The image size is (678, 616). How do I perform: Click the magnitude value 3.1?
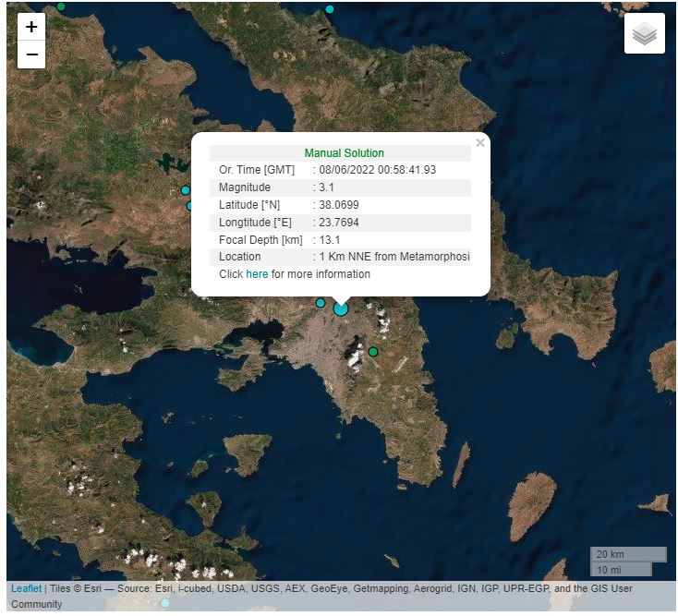click(326, 187)
